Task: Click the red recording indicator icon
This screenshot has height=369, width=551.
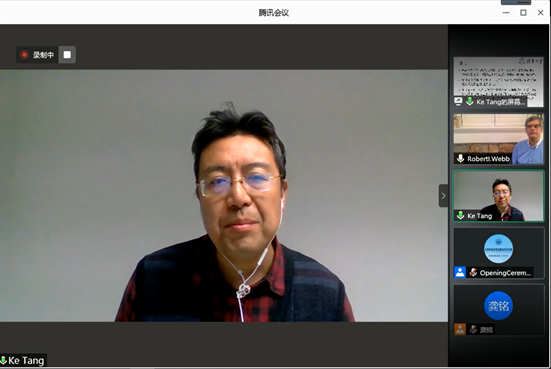Action: pyautogui.click(x=24, y=55)
